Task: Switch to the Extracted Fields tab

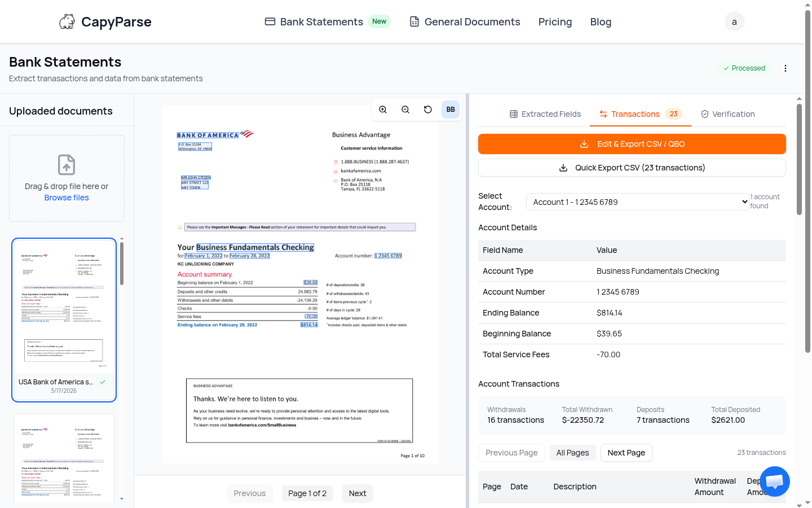Action: [x=545, y=113]
